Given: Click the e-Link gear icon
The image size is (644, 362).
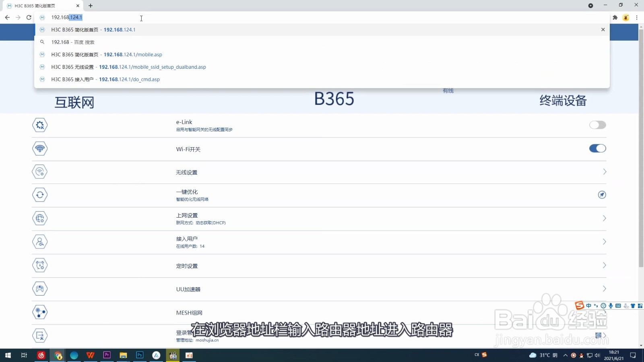Looking at the screenshot, I should [x=40, y=125].
